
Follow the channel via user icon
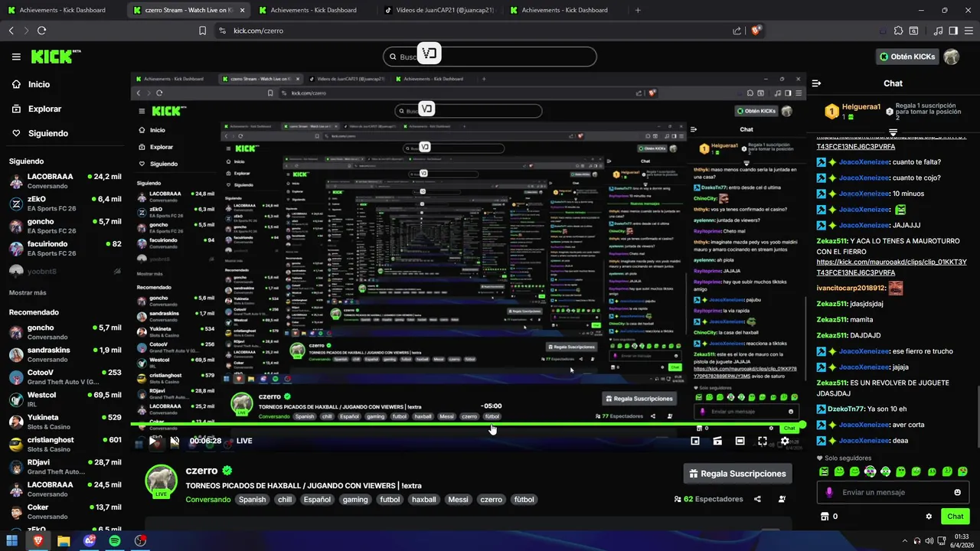coord(782,499)
